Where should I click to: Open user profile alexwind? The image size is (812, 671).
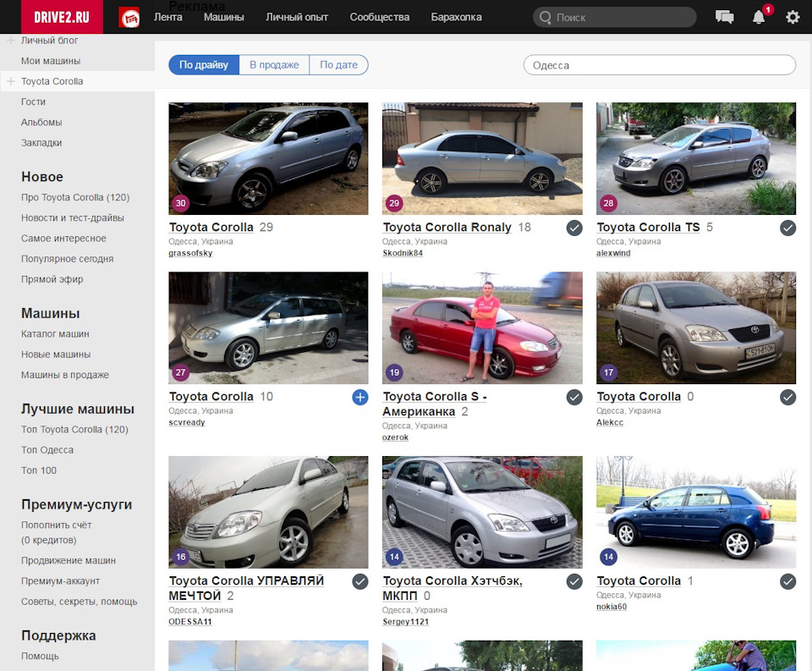click(x=613, y=253)
